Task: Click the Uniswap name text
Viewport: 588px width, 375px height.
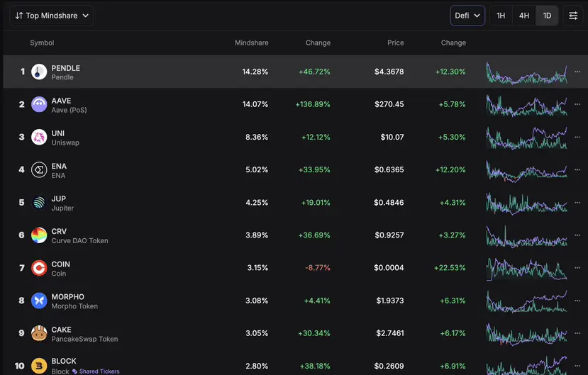Action: click(x=65, y=142)
